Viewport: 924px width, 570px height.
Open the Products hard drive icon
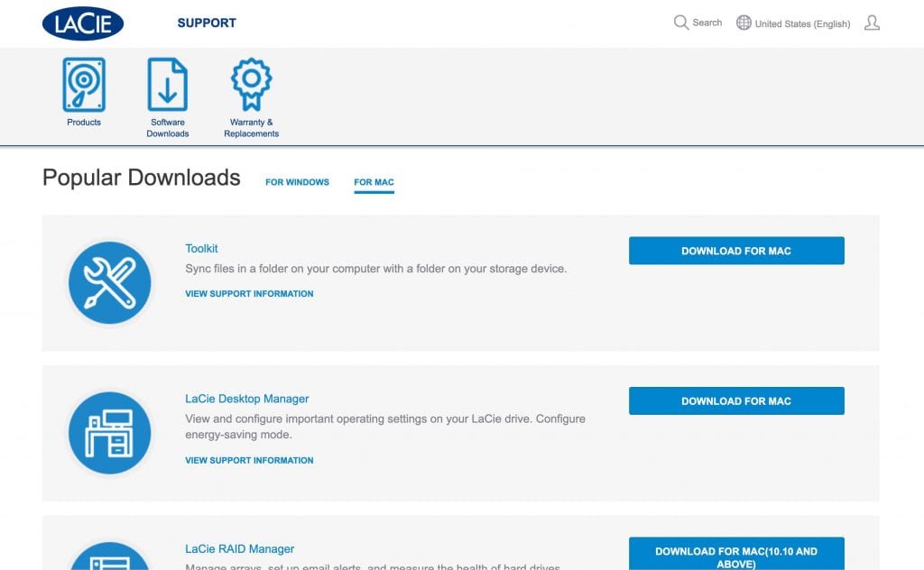[84, 84]
